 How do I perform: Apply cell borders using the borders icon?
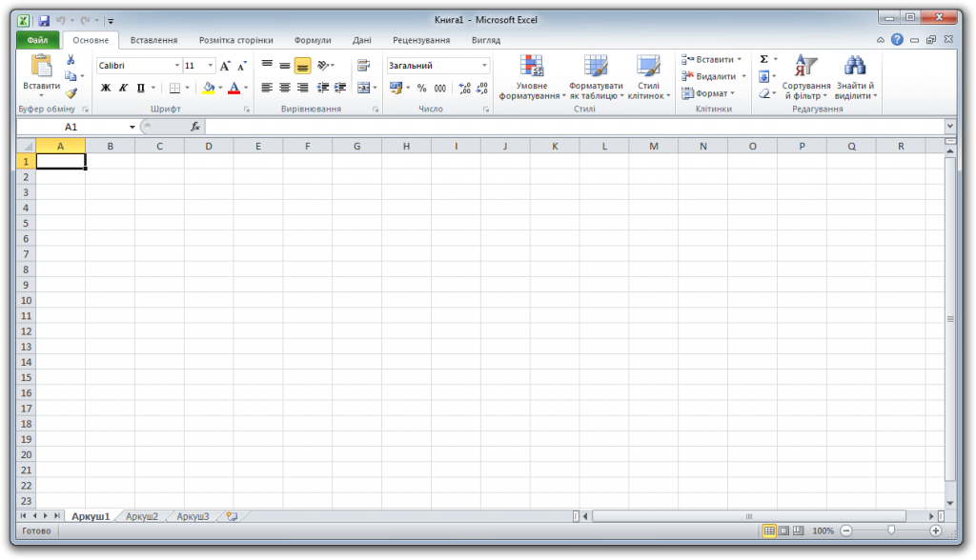pyautogui.click(x=175, y=89)
